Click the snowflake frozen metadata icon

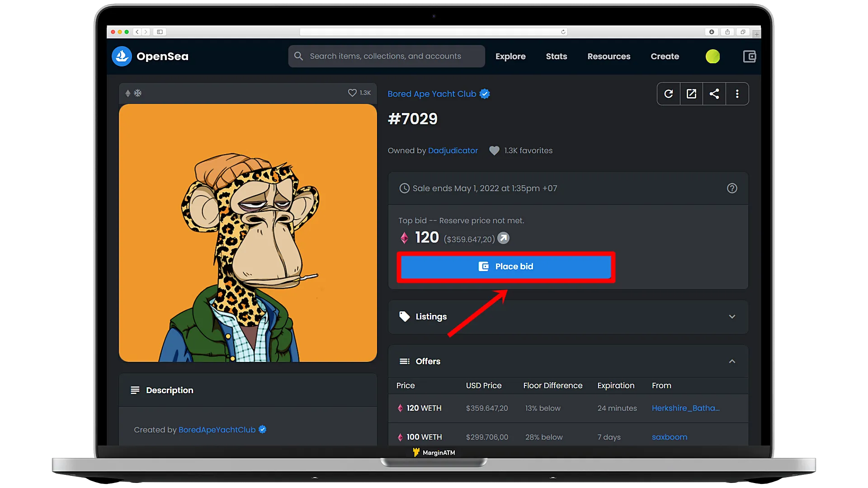pyautogui.click(x=138, y=93)
